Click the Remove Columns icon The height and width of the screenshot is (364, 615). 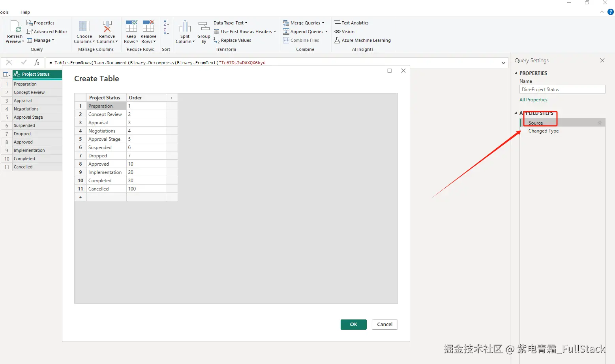(x=107, y=26)
